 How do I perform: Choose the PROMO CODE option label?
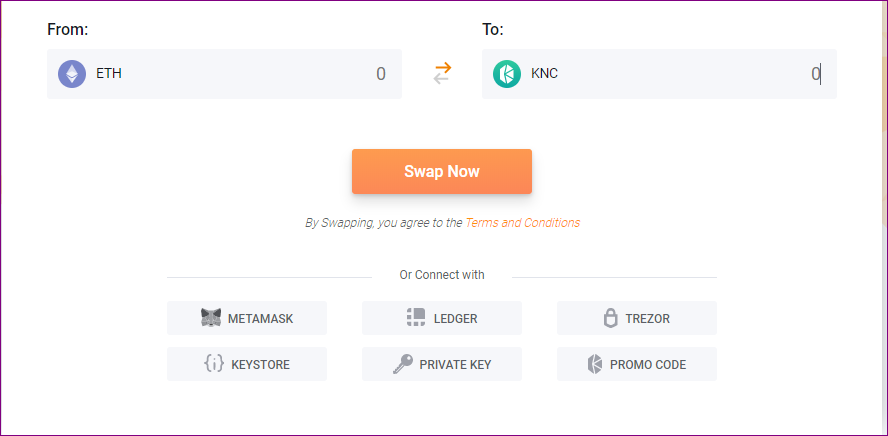[x=648, y=365]
